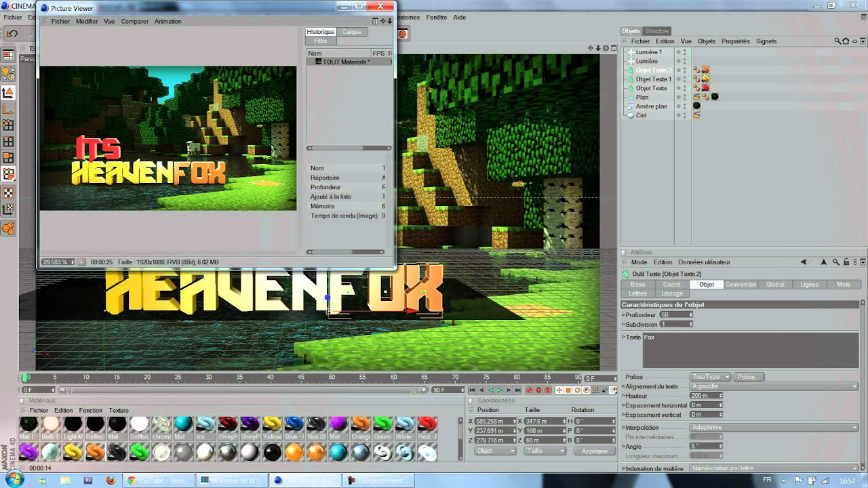The width and height of the screenshot is (868, 488).
Task: Toggle visibility dots of Ciel object
Action: [x=684, y=116]
